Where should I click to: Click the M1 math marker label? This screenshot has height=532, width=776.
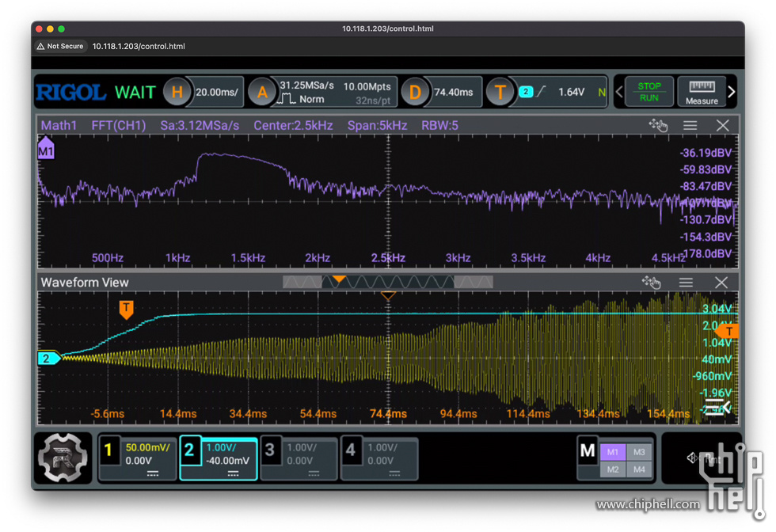[46, 150]
